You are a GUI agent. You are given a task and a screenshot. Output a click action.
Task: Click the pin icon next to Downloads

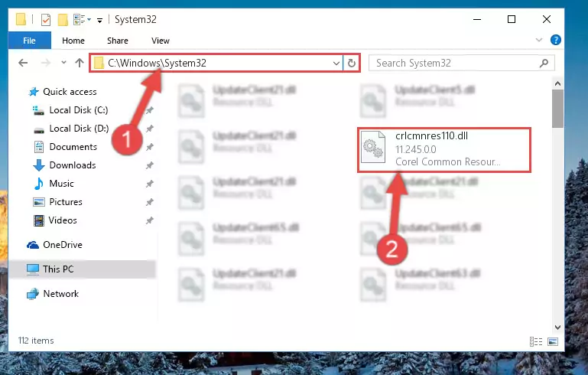pos(150,165)
